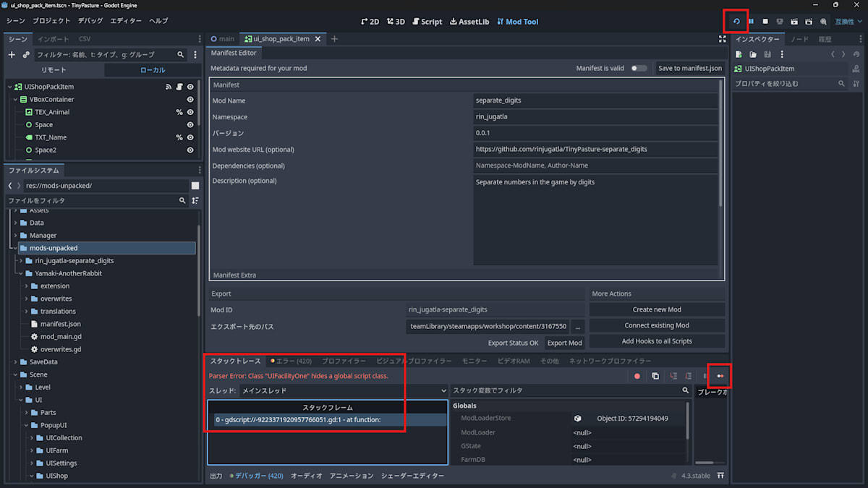
Task: Expand the extension folder
Action: (26, 286)
